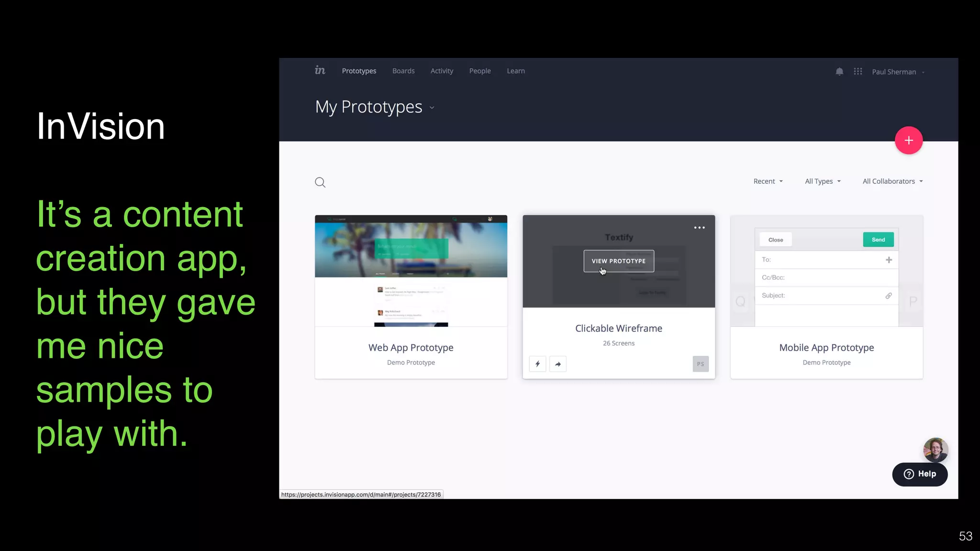
Task: Click Demo Prototype under Mobile App Prototype
Action: pos(826,363)
